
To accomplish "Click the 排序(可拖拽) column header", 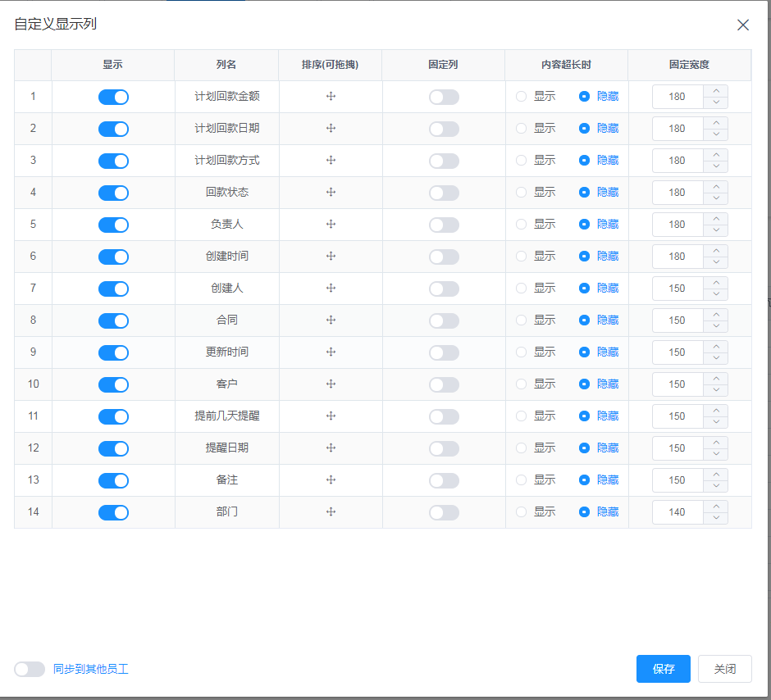I will point(330,65).
